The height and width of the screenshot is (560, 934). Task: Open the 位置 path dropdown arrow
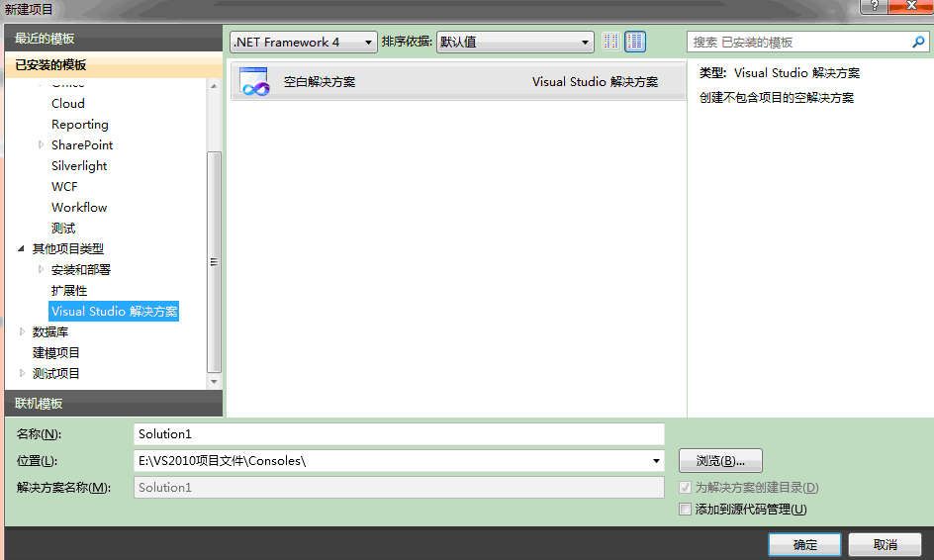coord(655,460)
